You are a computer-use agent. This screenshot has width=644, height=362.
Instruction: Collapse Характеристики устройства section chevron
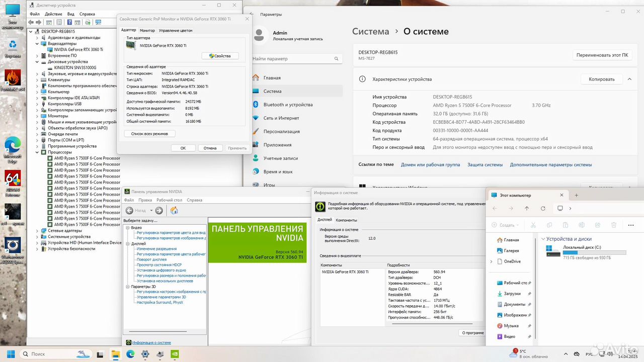(x=629, y=79)
